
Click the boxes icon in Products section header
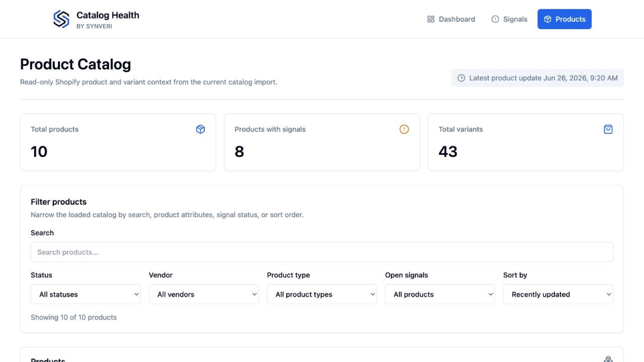(x=608, y=359)
